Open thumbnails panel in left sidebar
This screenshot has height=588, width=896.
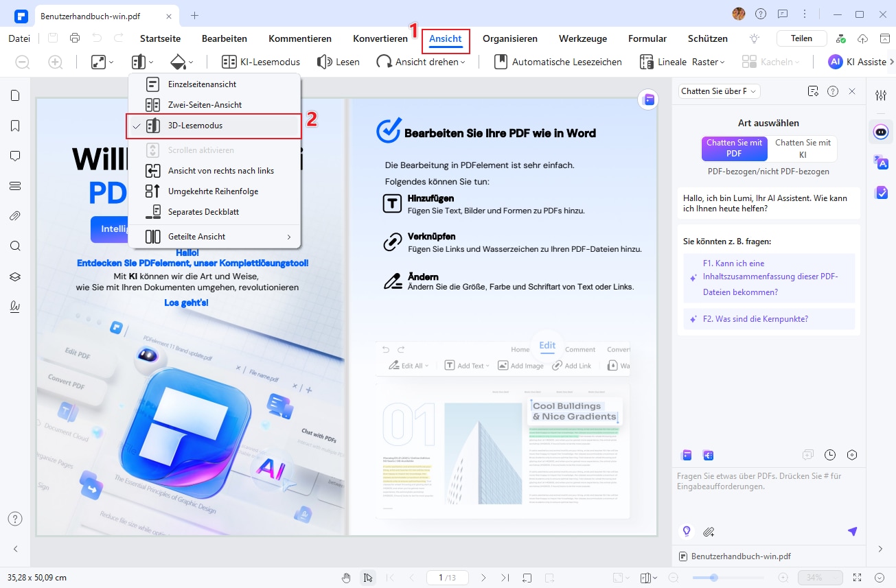coord(15,95)
